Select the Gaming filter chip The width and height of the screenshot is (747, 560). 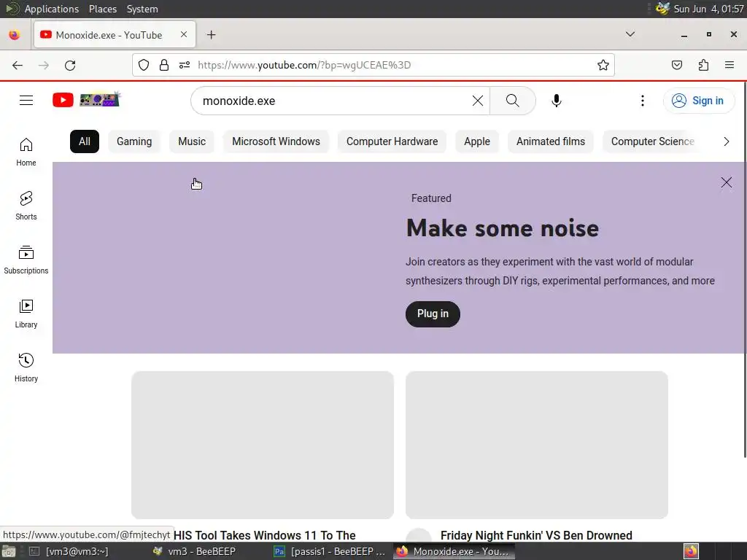pyautogui.click(x=134, y=141)
